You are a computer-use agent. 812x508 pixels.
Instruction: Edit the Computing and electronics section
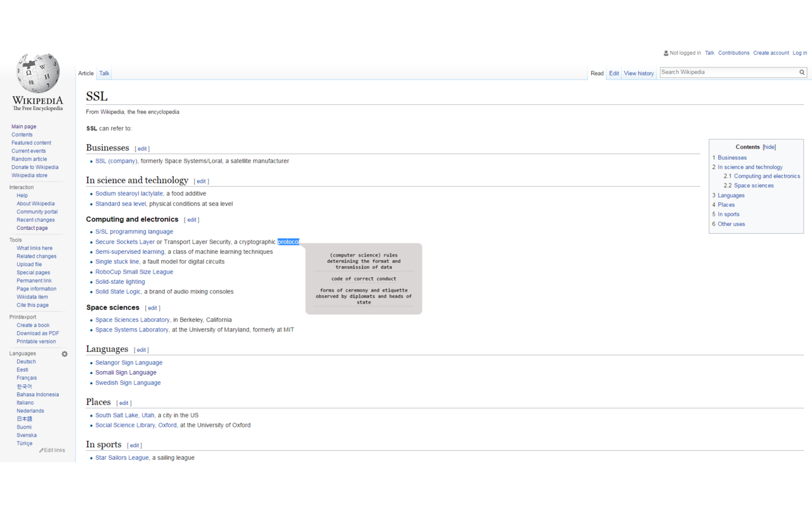click(192, 220)
